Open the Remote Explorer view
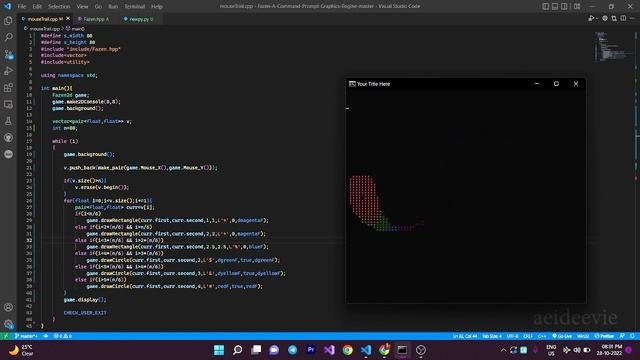This screenshot has height=360, width=640. click(8, 104)
